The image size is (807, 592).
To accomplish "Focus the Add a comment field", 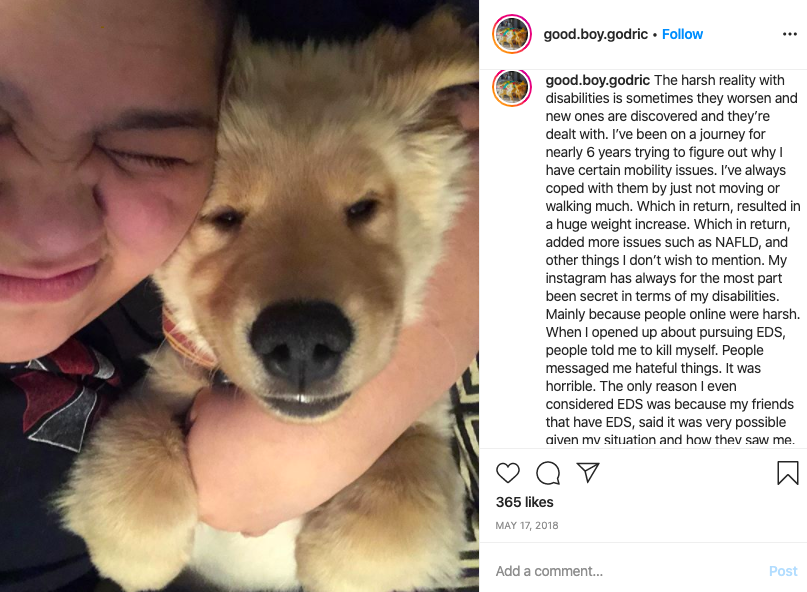I will point(628,571).
